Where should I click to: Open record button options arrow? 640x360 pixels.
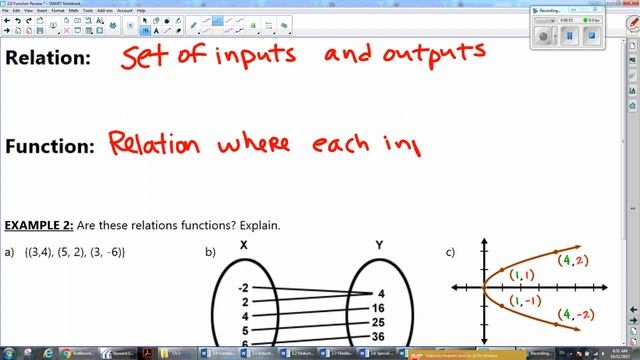tap(555, 36)
